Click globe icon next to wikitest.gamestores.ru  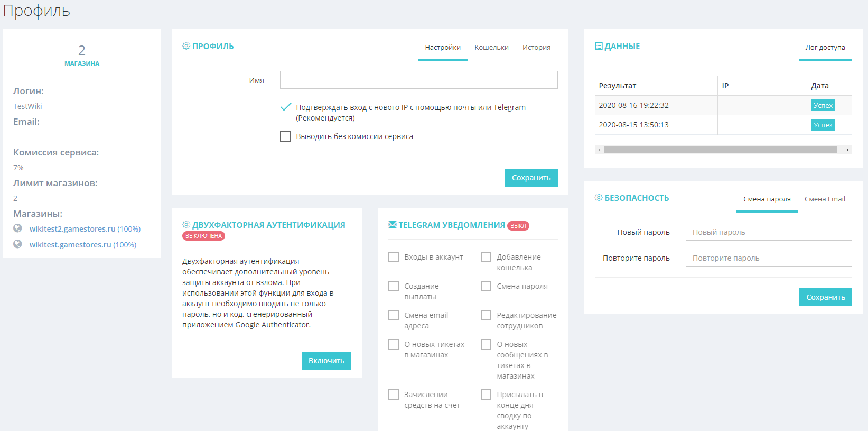[18, 244]
